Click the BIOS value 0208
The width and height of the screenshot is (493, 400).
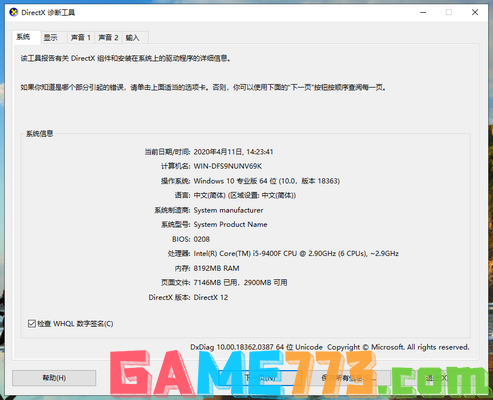coord(202,239)
